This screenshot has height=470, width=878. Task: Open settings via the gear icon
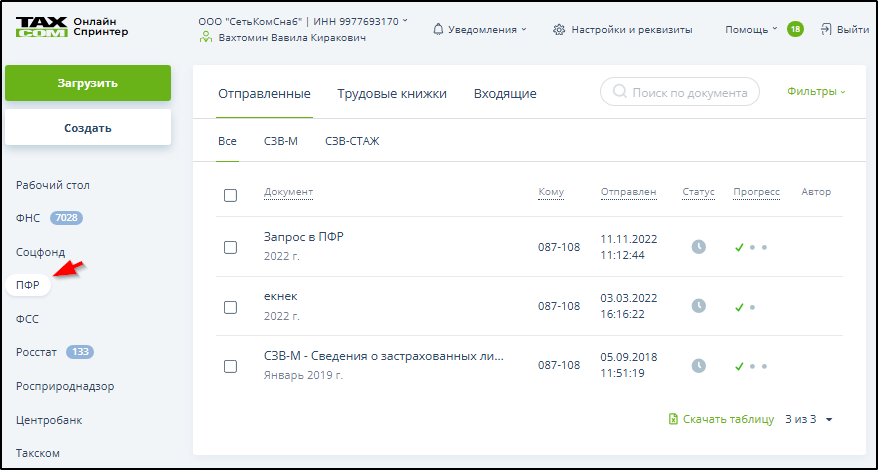click(x=559, y=29)
